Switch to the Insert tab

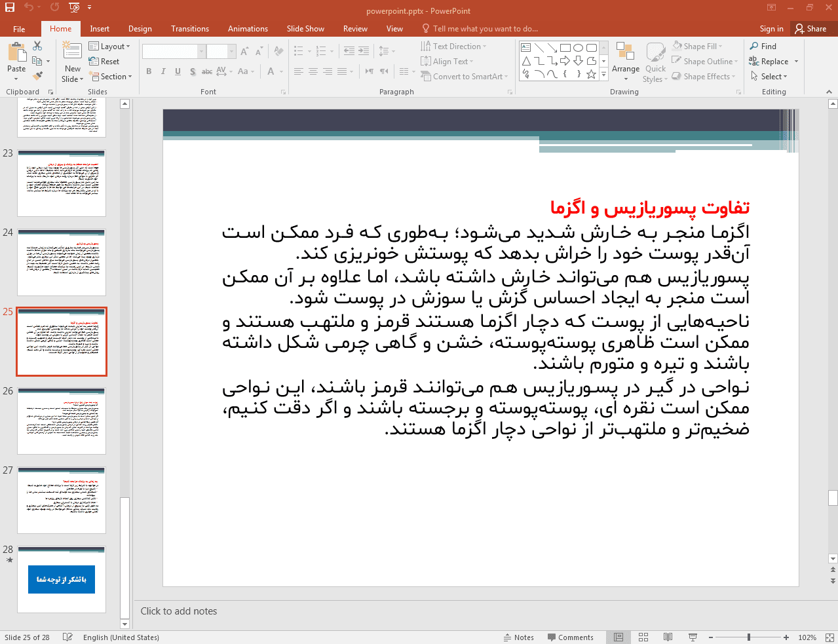coord(100,29)
